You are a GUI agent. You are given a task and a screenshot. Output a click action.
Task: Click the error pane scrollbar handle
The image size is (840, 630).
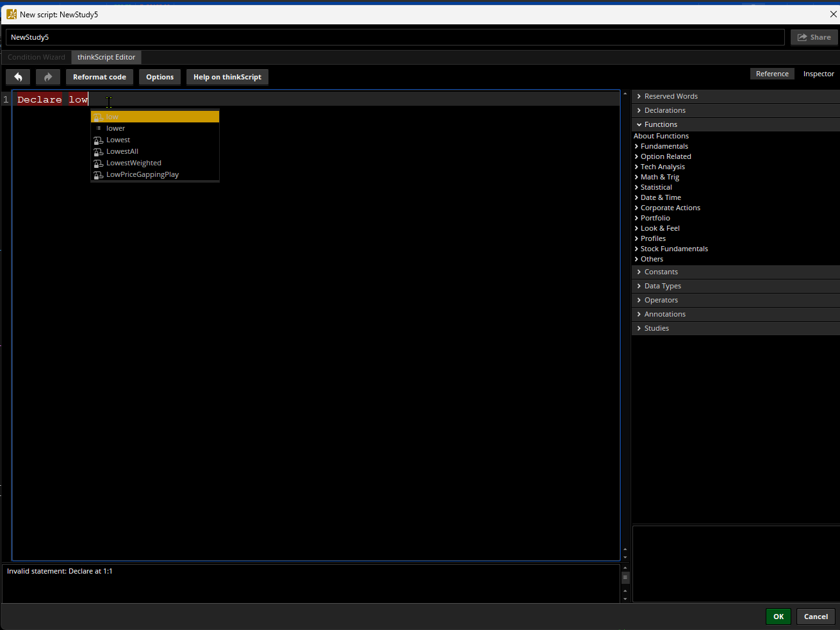[625, 577]
